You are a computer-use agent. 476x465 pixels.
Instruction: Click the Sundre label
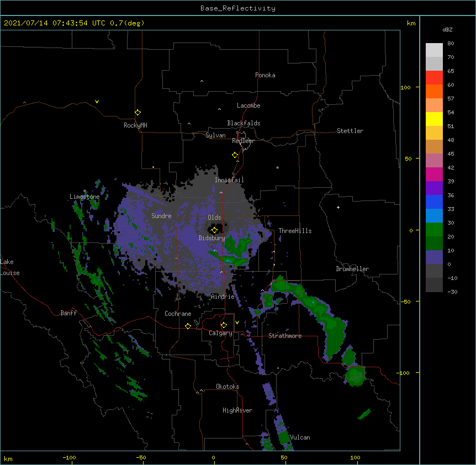(x=161, y=216)
